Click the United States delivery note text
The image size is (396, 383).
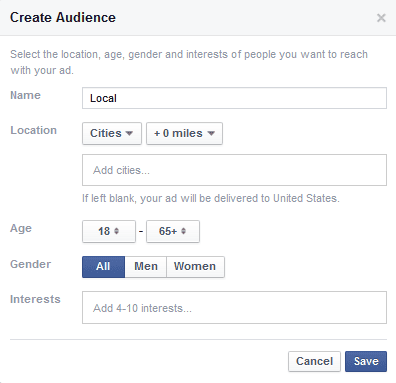click(x=211, y=198)
